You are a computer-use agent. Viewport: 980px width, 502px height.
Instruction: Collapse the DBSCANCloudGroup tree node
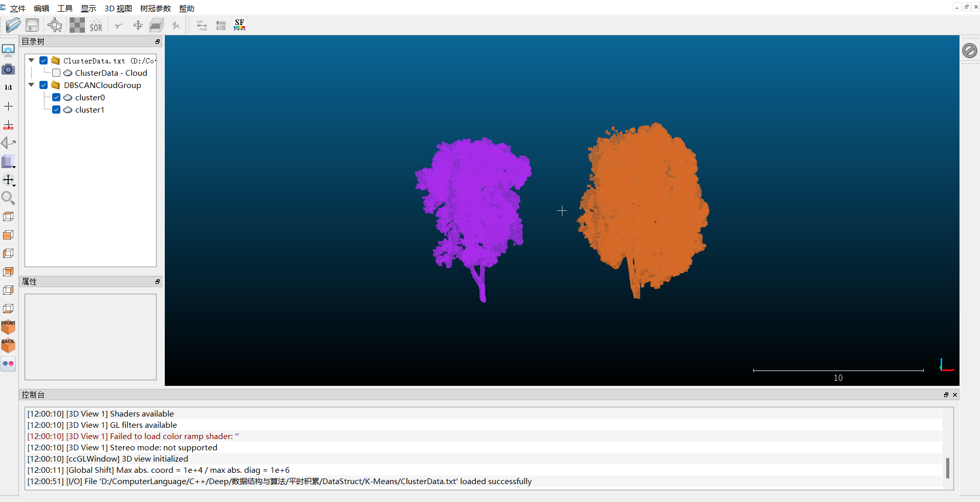pos(31,85)
